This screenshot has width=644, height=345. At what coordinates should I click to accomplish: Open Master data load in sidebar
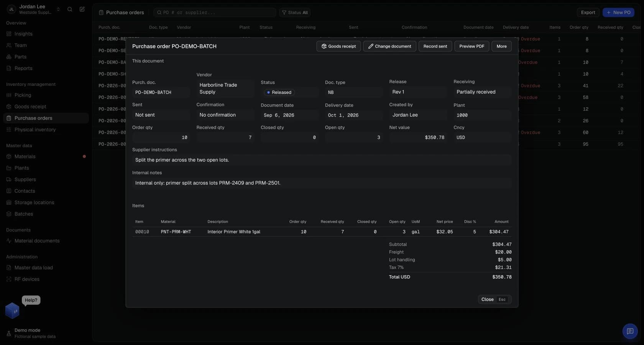(x=46, y=268)
